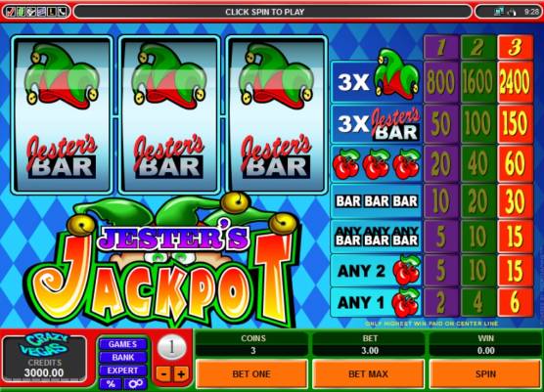Click the coin value 1 chip
The image size is (544, 392).
172,347
